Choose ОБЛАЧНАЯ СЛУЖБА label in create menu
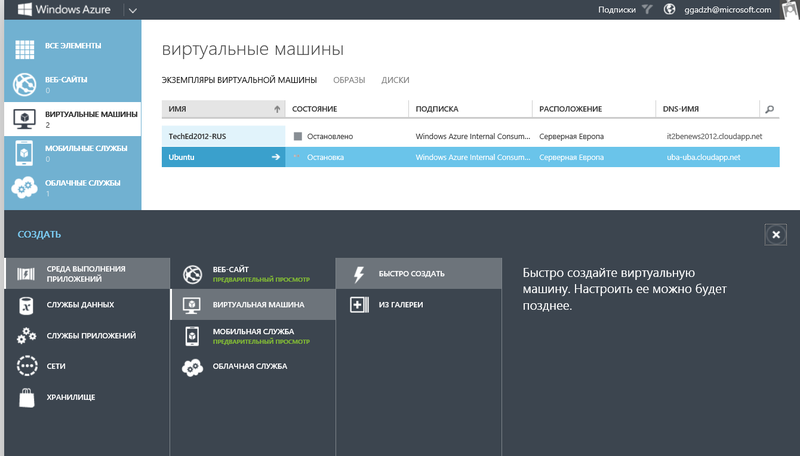 250,366
